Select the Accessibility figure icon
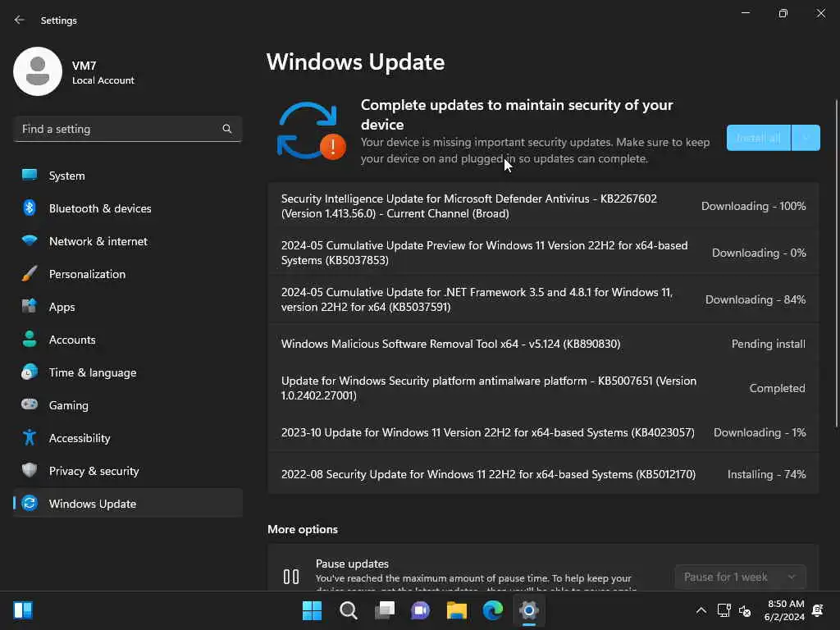The width and height of the screenshot is (840, 630). pyautogui.click(x=30, y=438)
